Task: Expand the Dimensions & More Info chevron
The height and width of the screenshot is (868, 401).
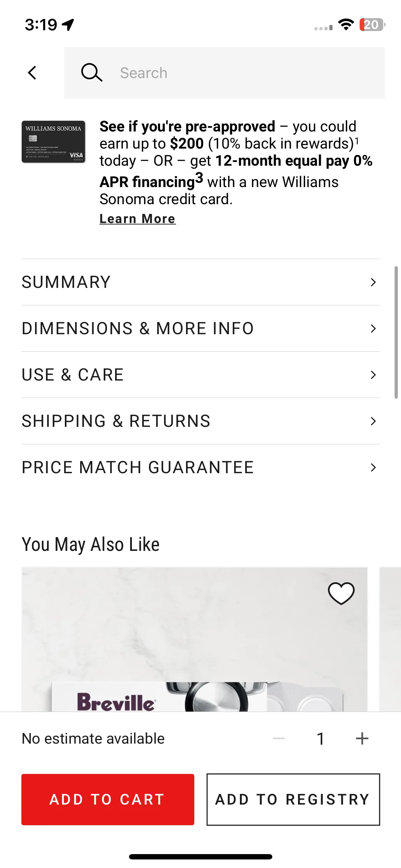Action: click(373, 329)
